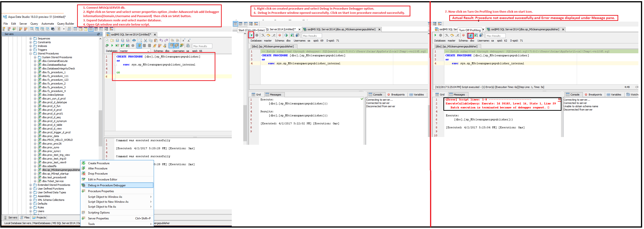Click the scissors Cut icon in query editor
Image resolution: width=644 pixels, height=229 pixels.
tap(146, 40)
